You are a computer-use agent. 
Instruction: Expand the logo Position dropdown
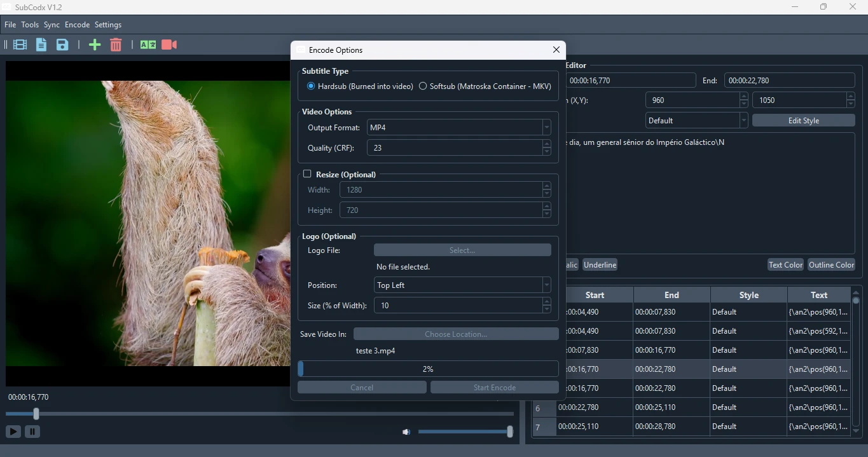462,285
